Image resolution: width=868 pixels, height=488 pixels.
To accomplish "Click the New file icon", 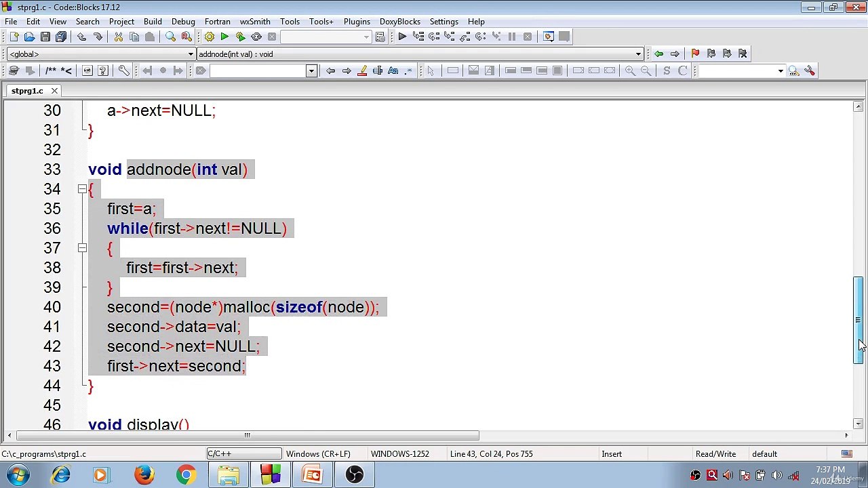I will pos(14,37).
